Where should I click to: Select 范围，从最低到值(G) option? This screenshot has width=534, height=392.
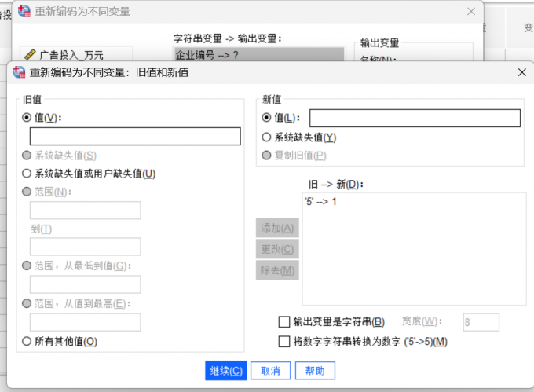coord(27,266)
